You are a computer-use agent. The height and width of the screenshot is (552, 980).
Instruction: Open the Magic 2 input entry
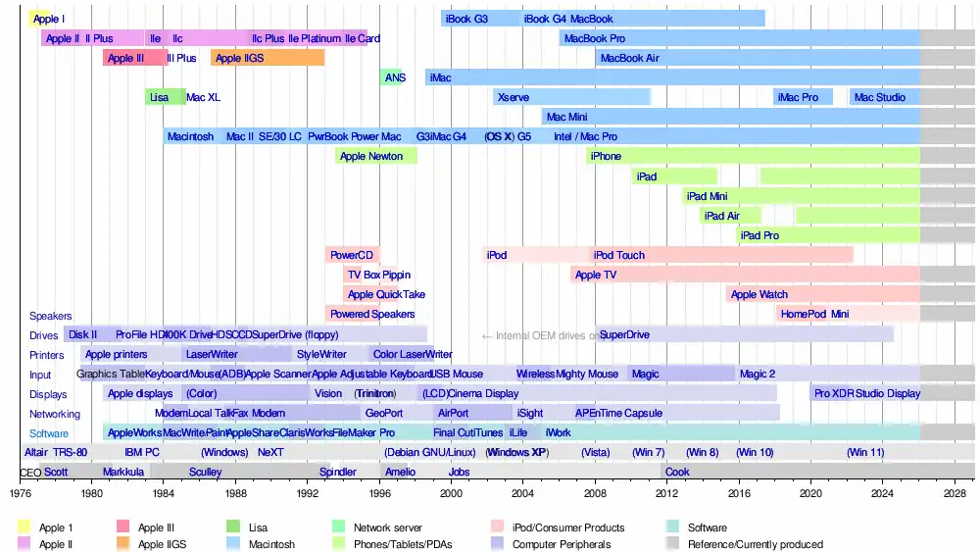(758, 374)
